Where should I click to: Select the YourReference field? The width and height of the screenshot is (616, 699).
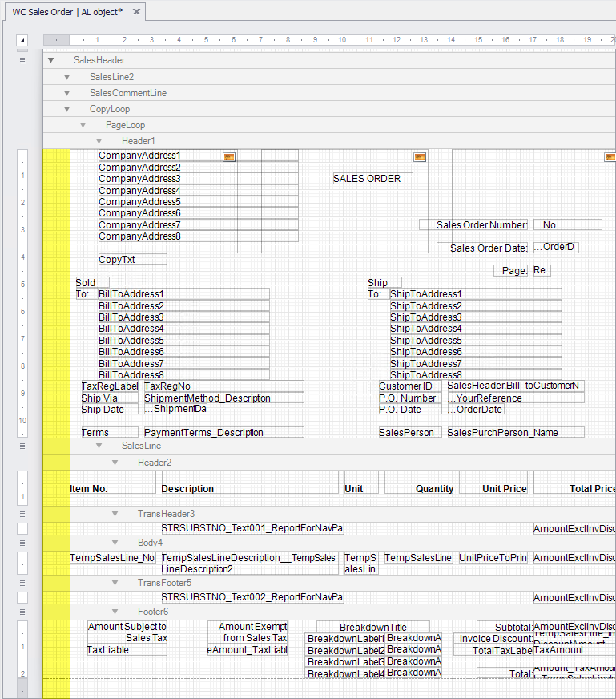pyautogui.click(x=516, y=398)
